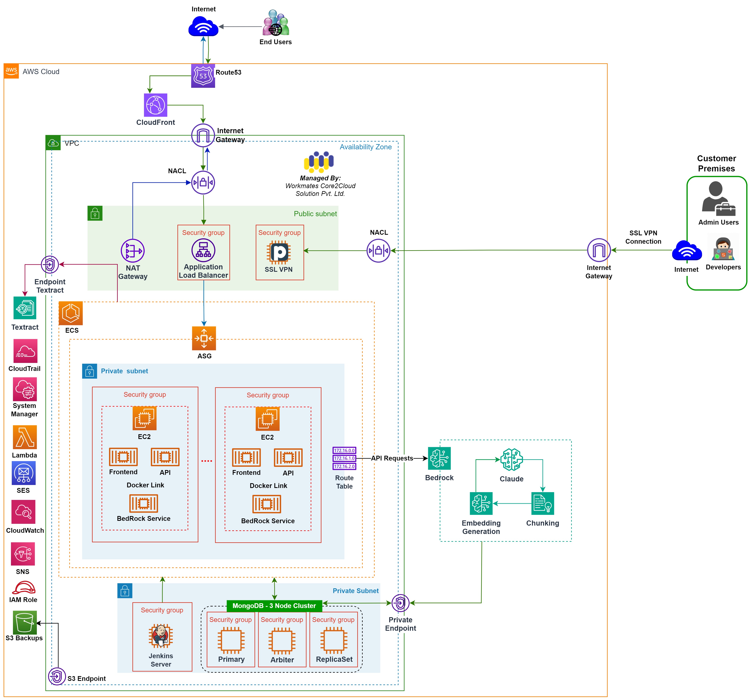Click the SNS icon
This screenshot has width=751, height=700.
click(x=23, y=554)
